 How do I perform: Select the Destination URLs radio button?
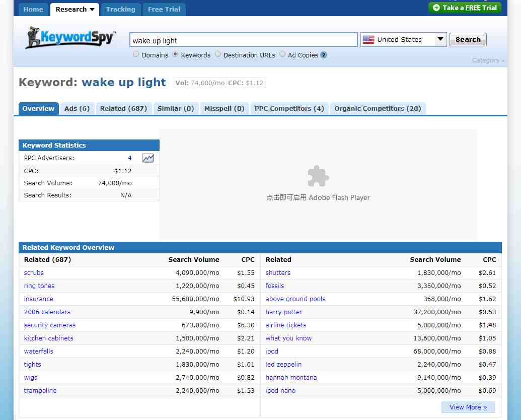(217, 54)
